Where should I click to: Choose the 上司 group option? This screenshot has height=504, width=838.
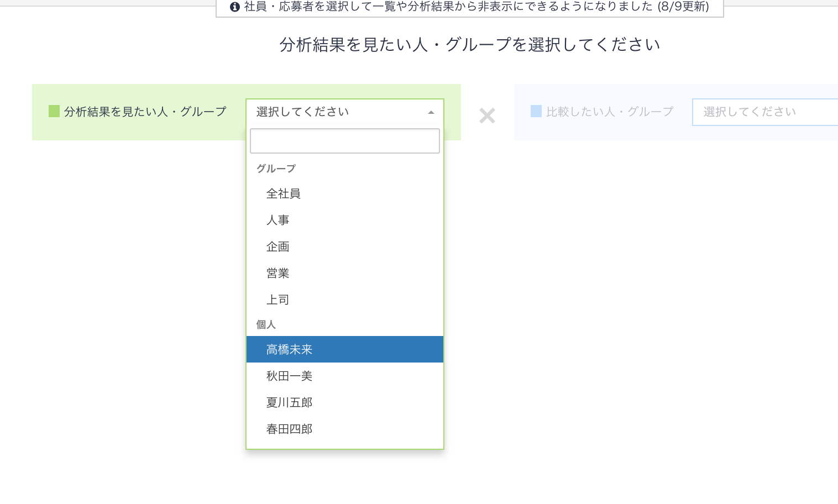(x=278, y=300)
